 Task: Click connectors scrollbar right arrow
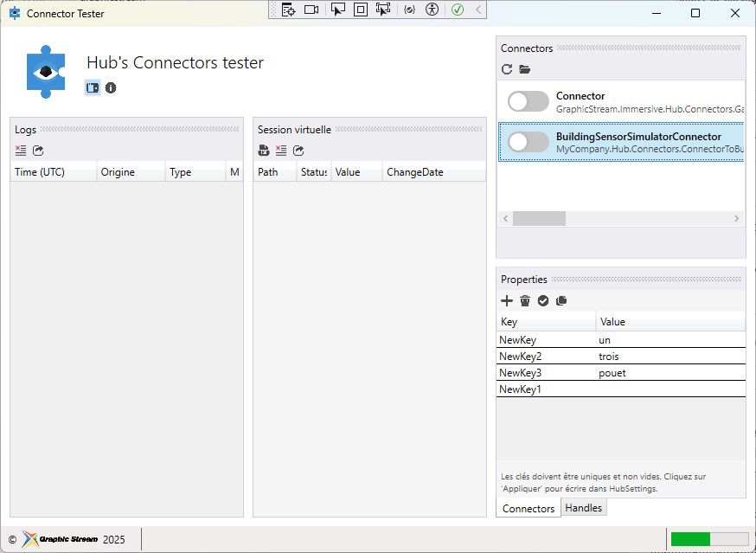736,219
